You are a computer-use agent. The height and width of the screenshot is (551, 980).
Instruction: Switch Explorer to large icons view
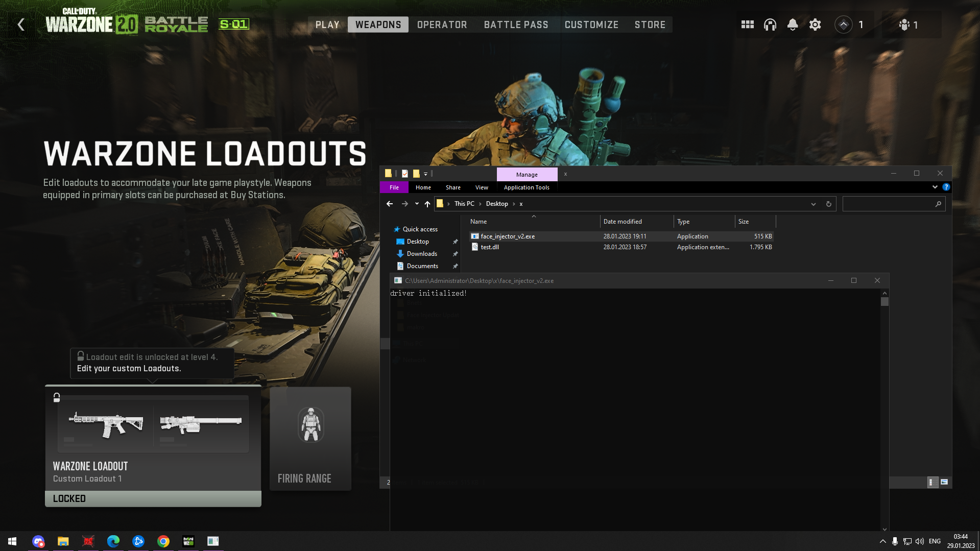click(x=944, y=482)
